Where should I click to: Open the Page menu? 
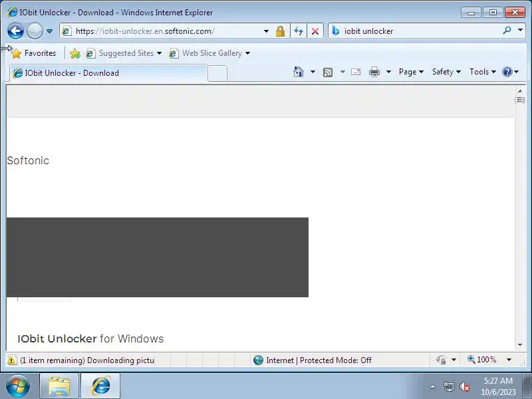tap(411, 72)
